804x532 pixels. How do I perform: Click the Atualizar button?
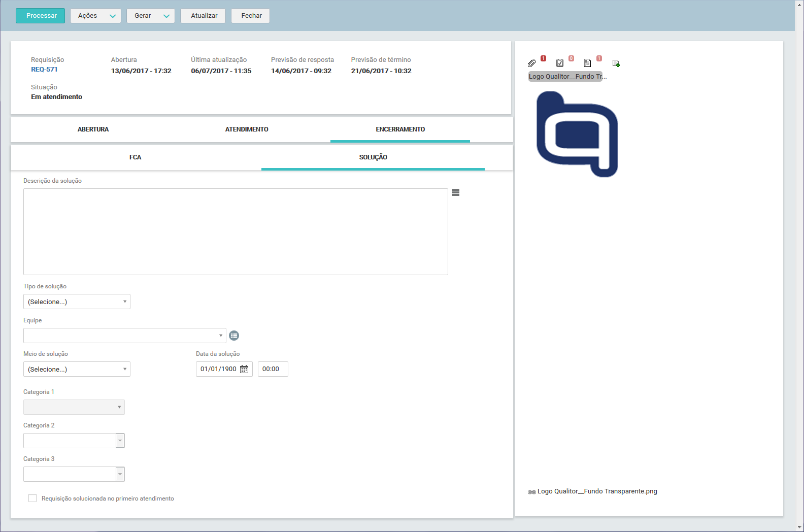pyautogui.click(x=203, y=16)
